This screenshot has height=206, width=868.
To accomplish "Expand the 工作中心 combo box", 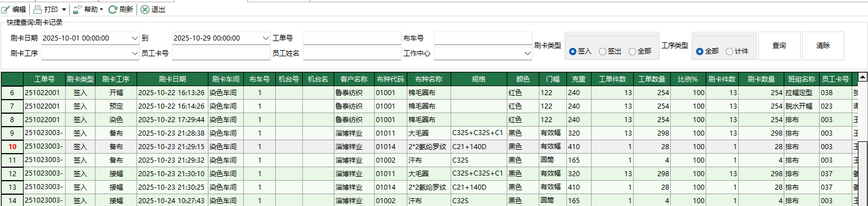I will (x=528, y=53).
